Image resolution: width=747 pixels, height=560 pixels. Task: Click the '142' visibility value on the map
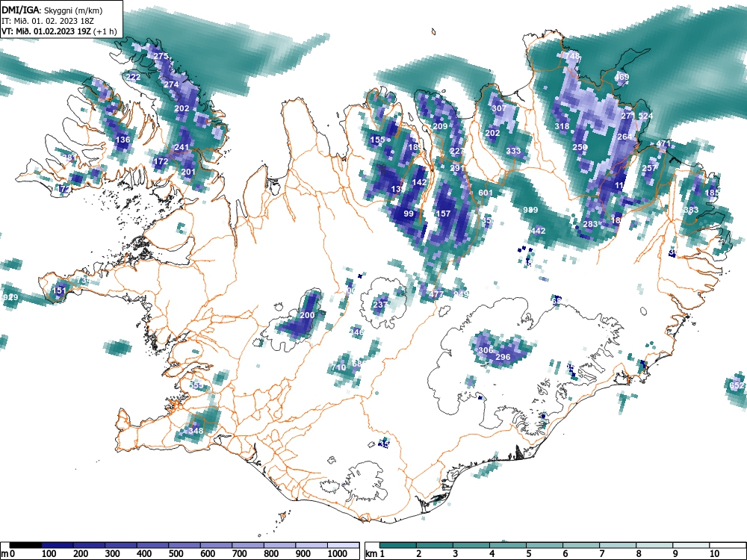click(x=419, y=182)
